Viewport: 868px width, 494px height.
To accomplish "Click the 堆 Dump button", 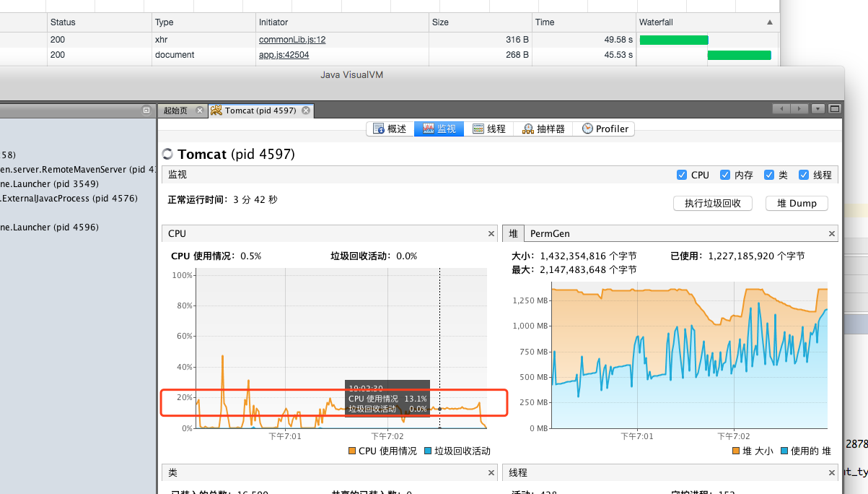I will tap(797, 203).
